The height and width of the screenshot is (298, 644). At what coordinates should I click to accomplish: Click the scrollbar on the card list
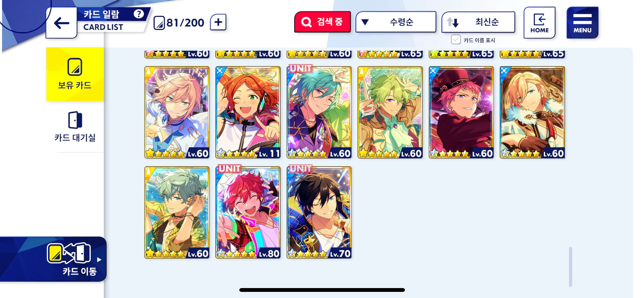tap(570, 266)
